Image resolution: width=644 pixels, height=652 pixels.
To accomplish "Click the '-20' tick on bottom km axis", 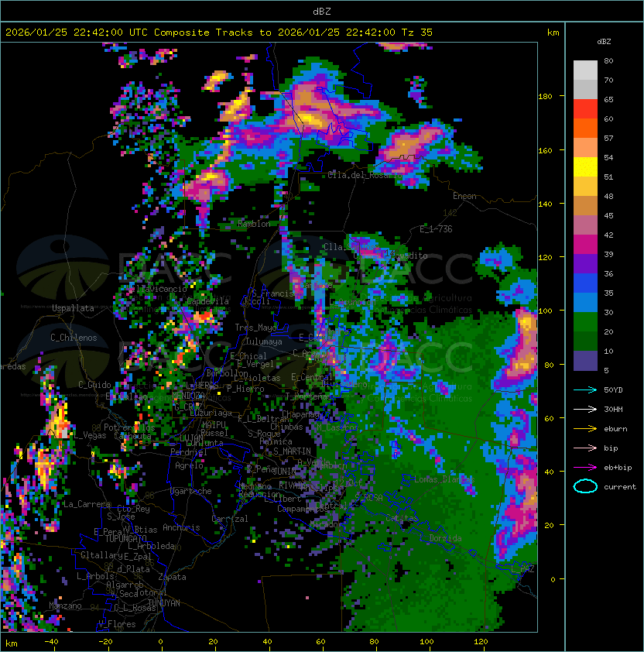I will pos(105,642).
